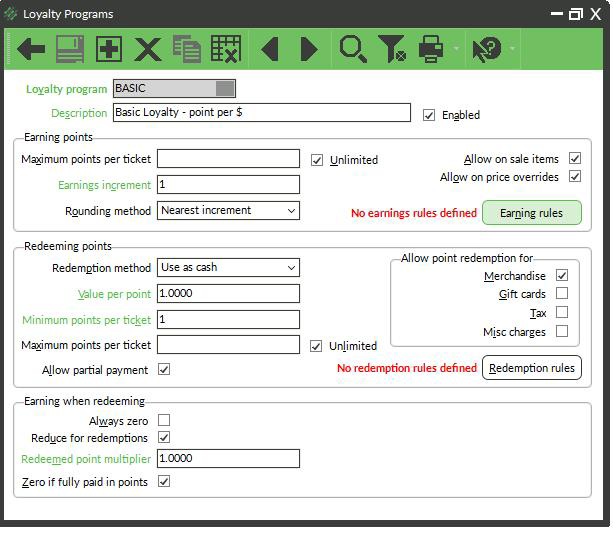Click the copy record icon

(187, 49)
